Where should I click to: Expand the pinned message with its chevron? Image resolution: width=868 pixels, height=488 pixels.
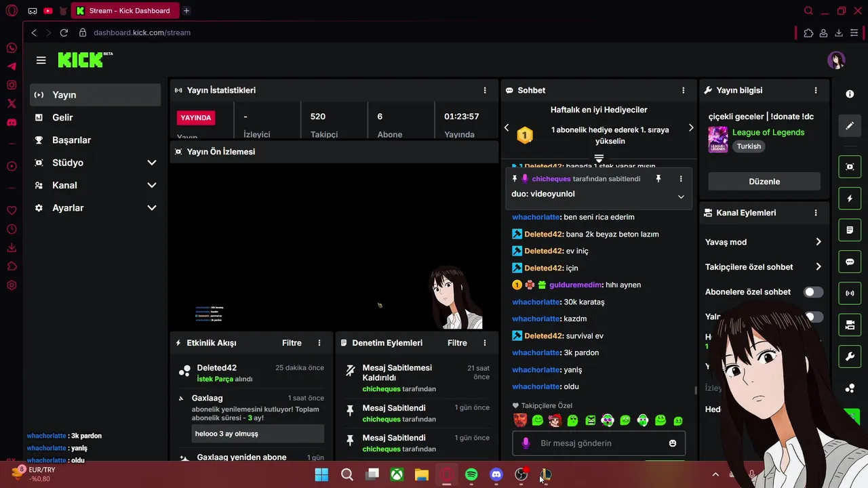click(681, 197)
